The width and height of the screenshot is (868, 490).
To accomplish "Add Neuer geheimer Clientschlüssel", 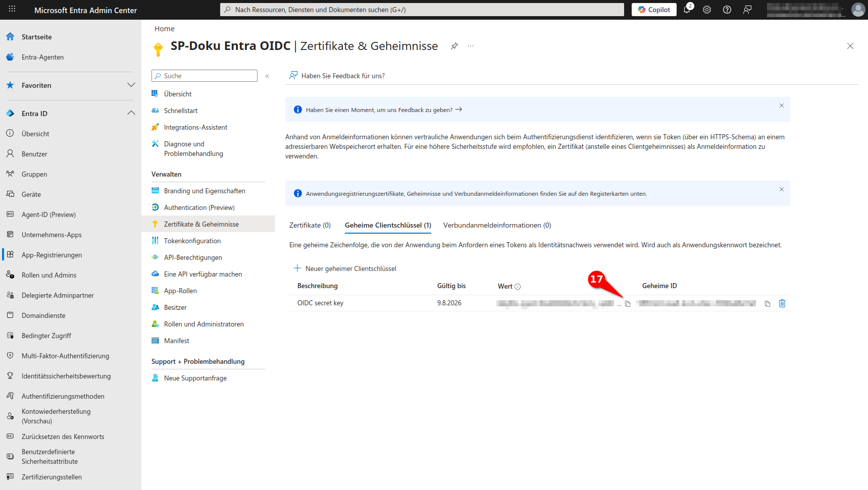I will point(345,268).
